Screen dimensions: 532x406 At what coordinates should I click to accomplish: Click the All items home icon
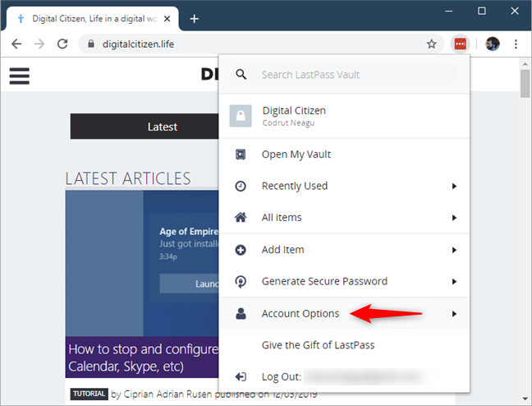[x=241, y=218]
